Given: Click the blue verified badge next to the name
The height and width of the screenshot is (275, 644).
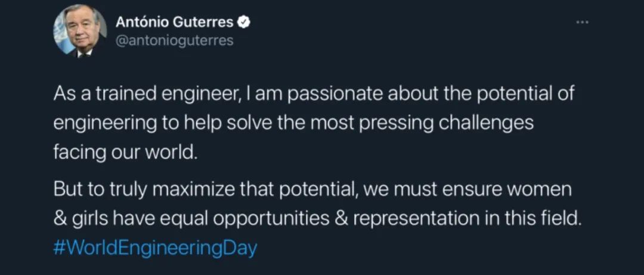Looking at the screenshot, I should 244,23.
